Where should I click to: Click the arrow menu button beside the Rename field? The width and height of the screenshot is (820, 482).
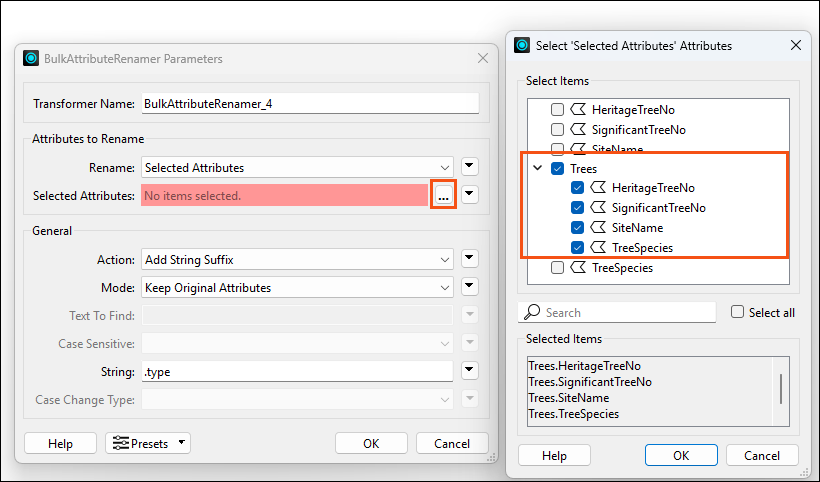pos(470,167)
